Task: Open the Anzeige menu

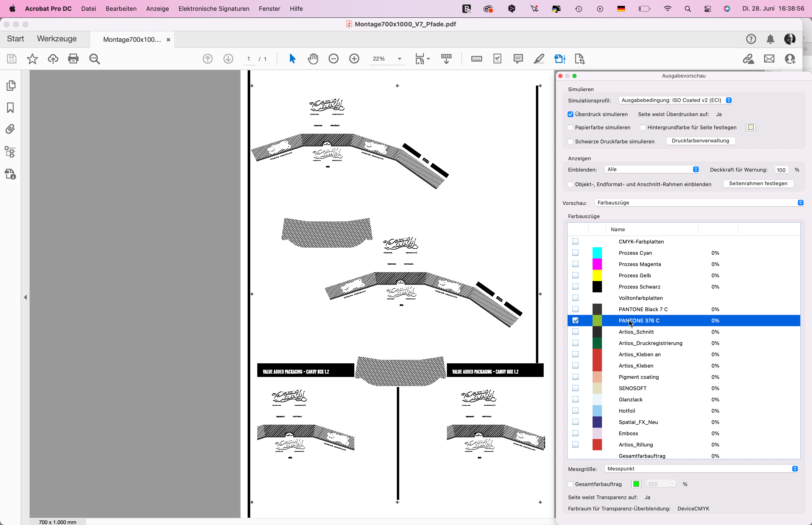Action: pos(157,9)
